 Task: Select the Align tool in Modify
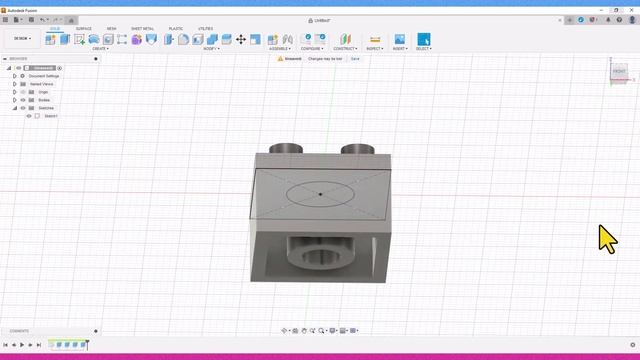[256, 39]
